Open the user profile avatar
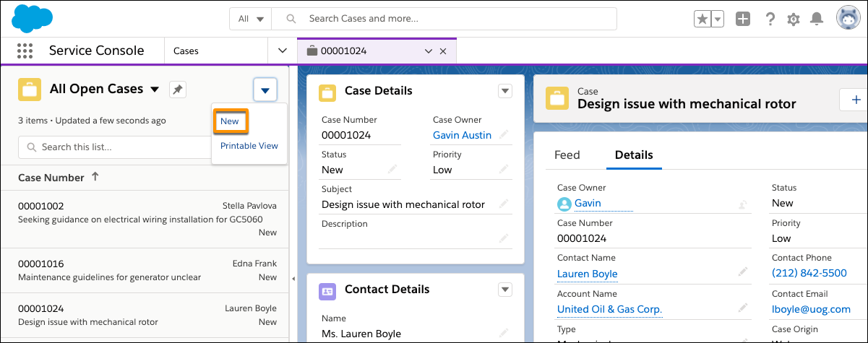The height and width of the screenshot is (343, 868). (x=848, y=19)
